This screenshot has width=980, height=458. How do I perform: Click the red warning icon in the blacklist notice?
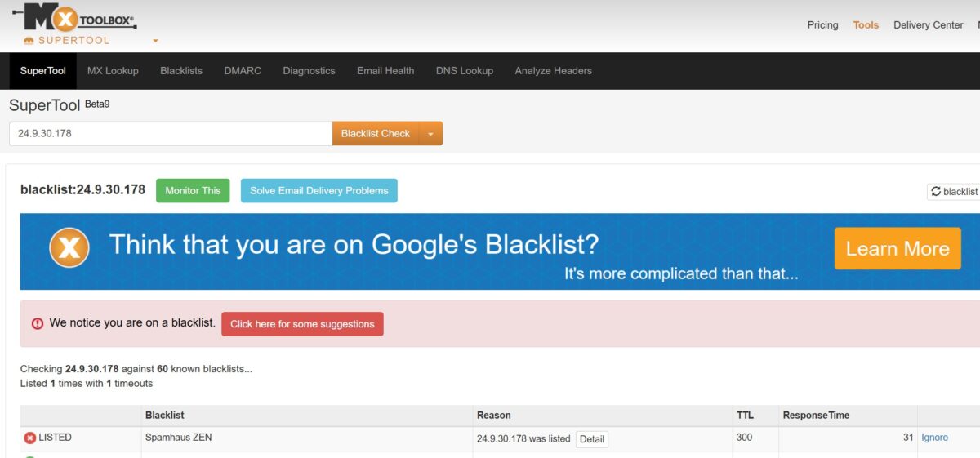pyautogui.click(x=38, y=323)
